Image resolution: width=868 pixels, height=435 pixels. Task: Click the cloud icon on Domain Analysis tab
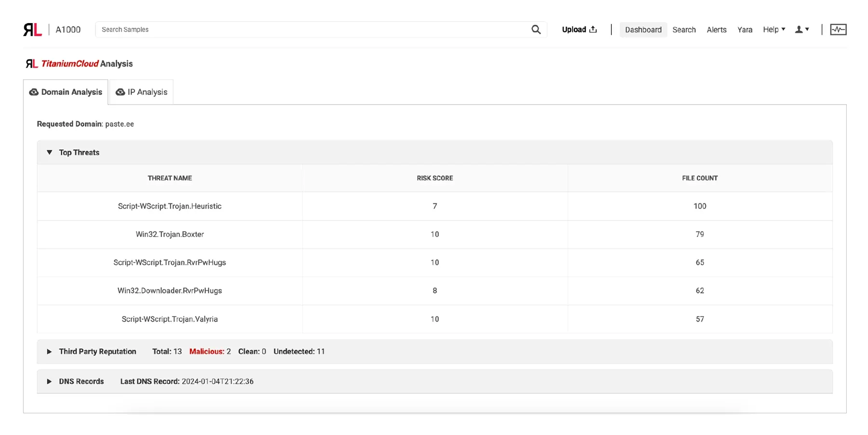(33, 92)
